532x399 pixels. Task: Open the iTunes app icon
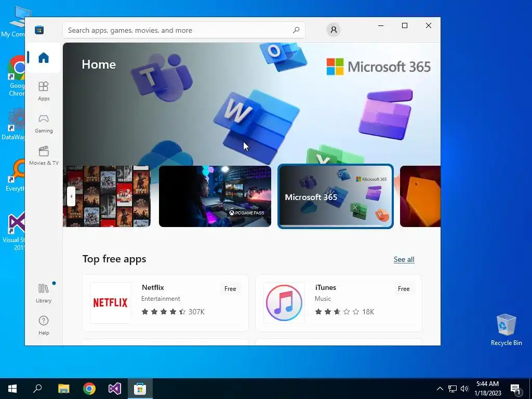(x=284, y=303)
